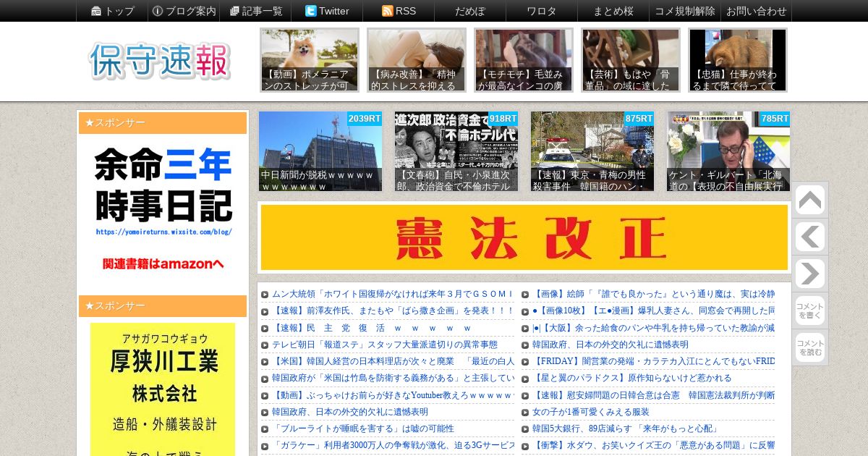The height and width of the screenshot is (456, 868).
Task: Open the トップ home menu item
Action: pyautogui.click(x=112, y=11)
